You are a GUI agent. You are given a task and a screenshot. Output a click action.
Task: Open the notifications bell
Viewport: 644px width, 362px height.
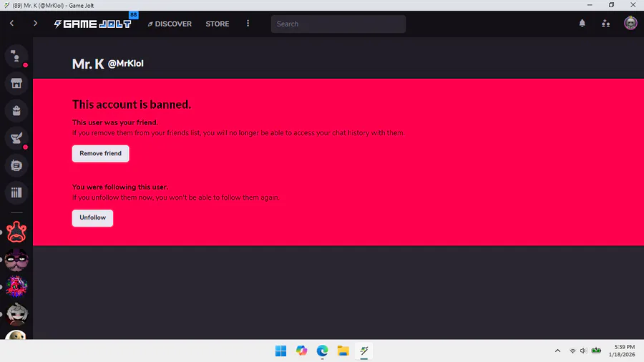(x=582, y=24)
